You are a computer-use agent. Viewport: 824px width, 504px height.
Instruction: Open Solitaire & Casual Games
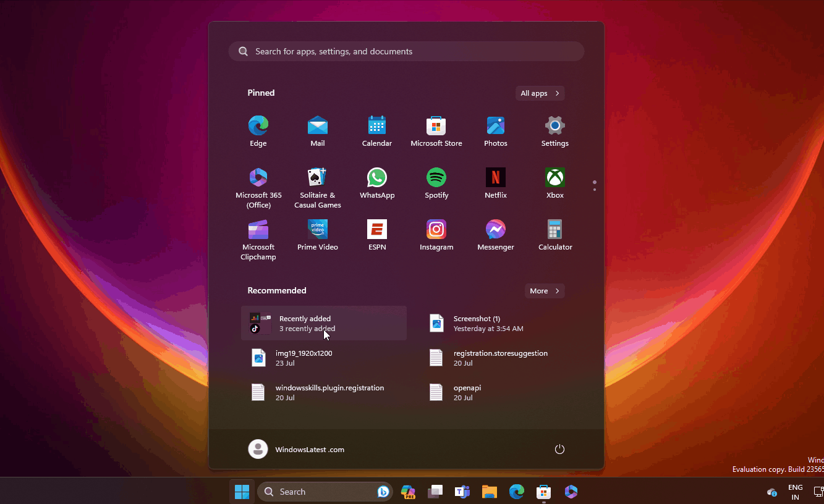point(318,188)
